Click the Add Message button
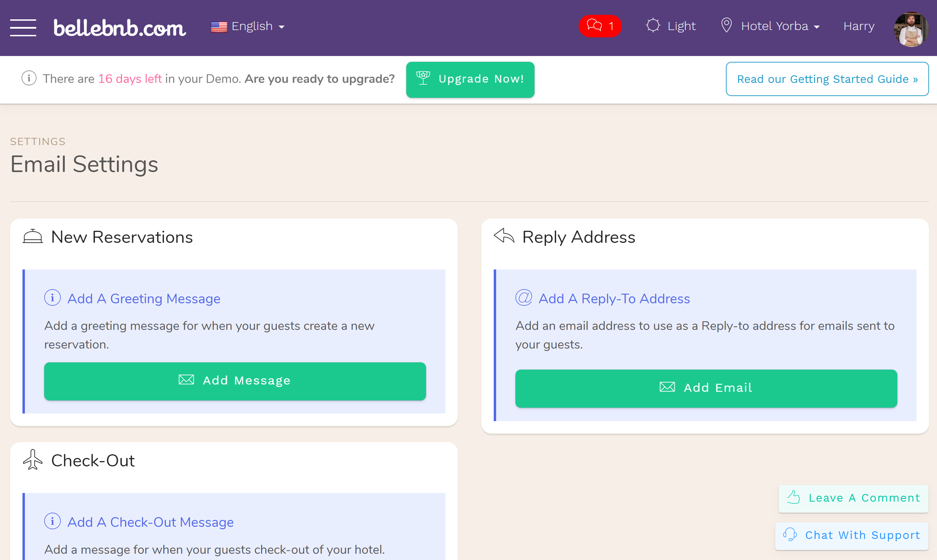This screenshot has width=937, height=560. [235, 381]
